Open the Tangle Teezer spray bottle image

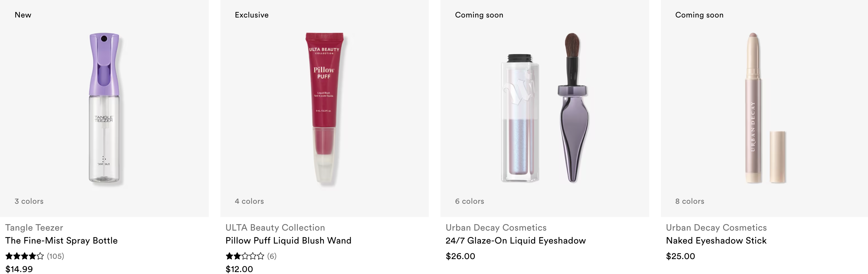[104, 108]
